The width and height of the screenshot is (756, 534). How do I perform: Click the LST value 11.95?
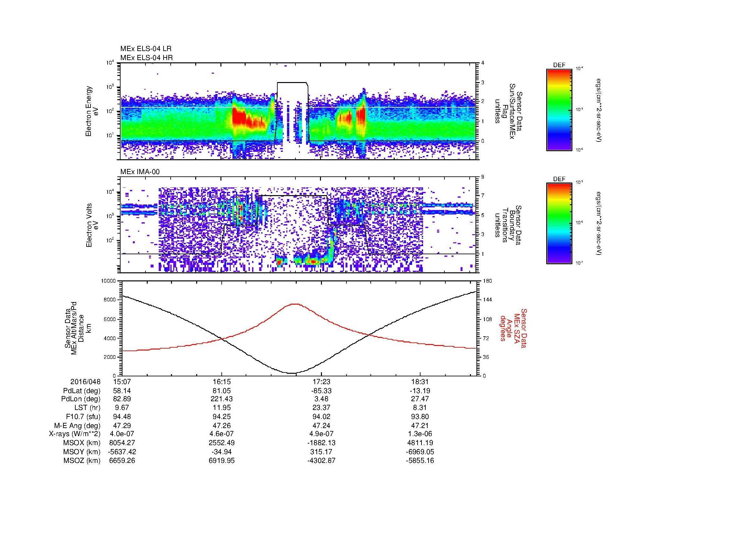222,408
